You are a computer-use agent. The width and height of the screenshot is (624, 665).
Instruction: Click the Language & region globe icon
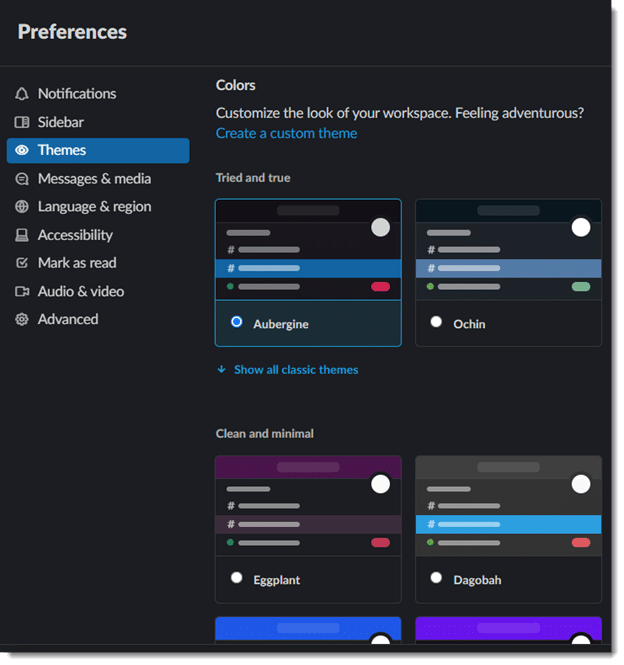pyautogui.click(x=22, y=207)
